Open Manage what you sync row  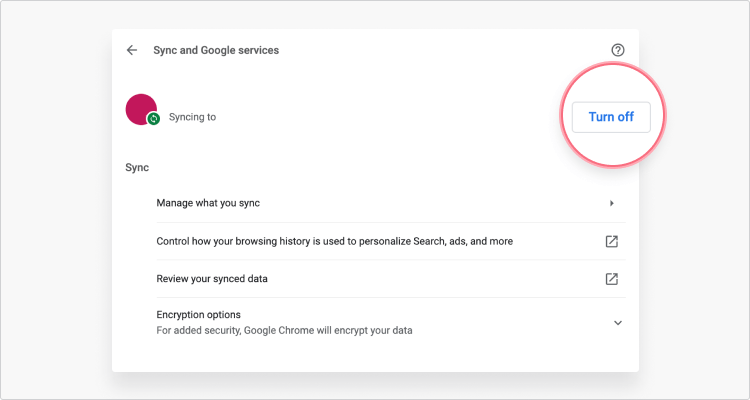point(391,203)
